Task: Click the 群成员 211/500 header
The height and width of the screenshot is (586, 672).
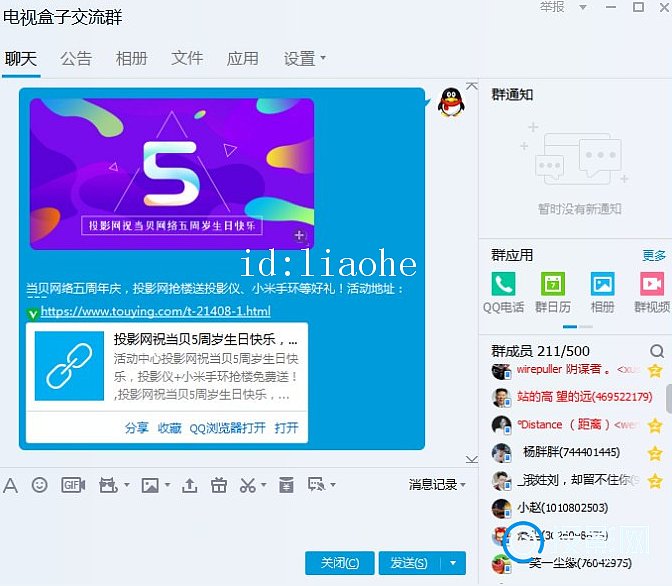Action: coord(540,351)
